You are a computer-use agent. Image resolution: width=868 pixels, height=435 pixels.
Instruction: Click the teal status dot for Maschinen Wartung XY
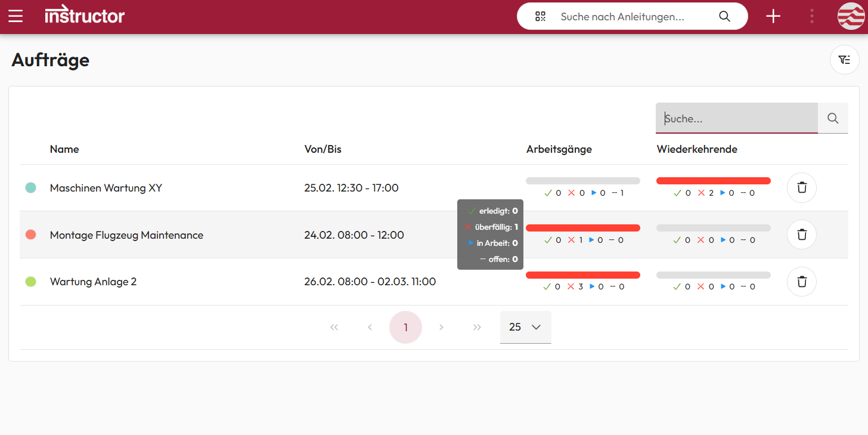31,188
